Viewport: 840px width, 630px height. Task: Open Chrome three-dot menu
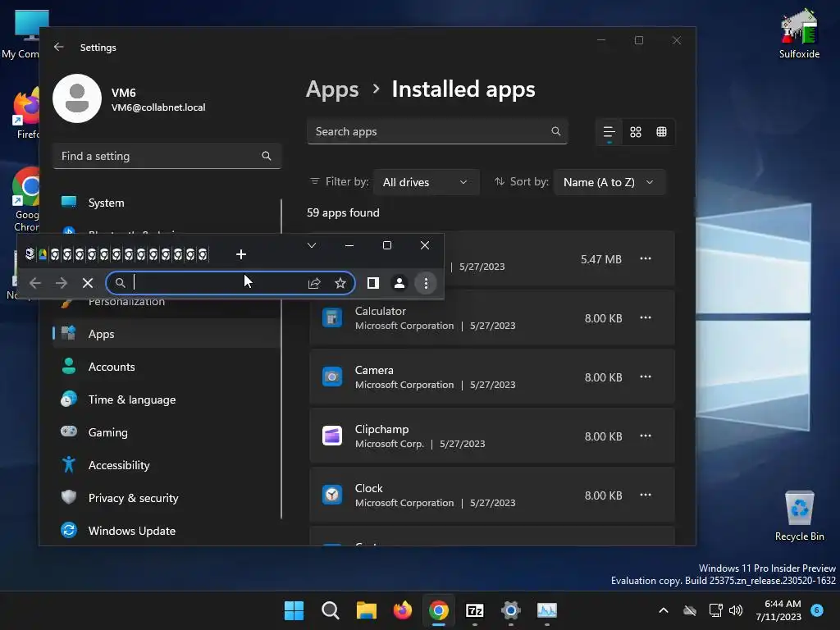point(426,283)
